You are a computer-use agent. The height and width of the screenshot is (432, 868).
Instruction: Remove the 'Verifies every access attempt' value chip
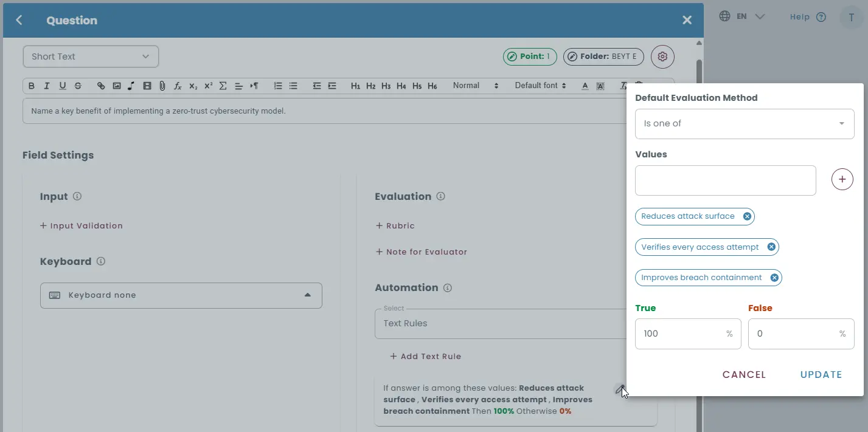coord(771,247)
